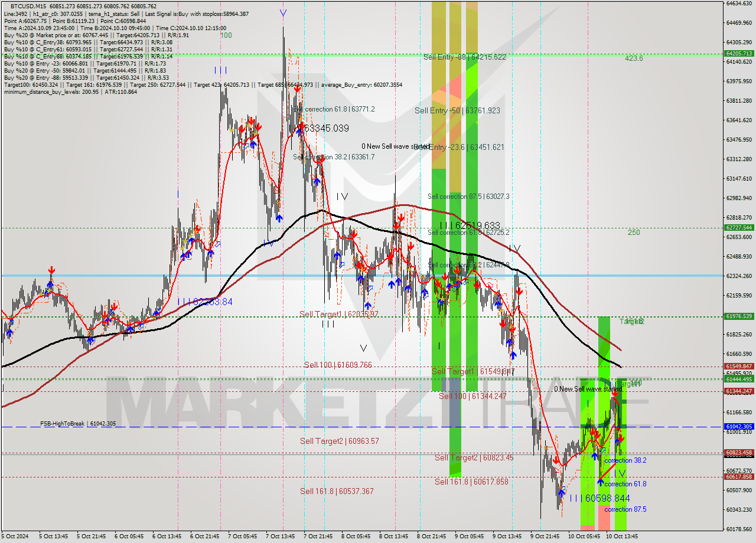
Task: Click the Sell Entry -88 | 64215.622 label
Action: [x=464, y=57]
